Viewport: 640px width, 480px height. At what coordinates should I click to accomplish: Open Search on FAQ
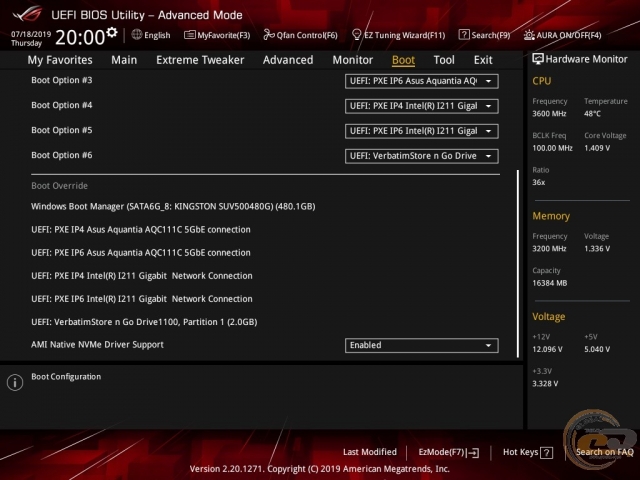604,452
